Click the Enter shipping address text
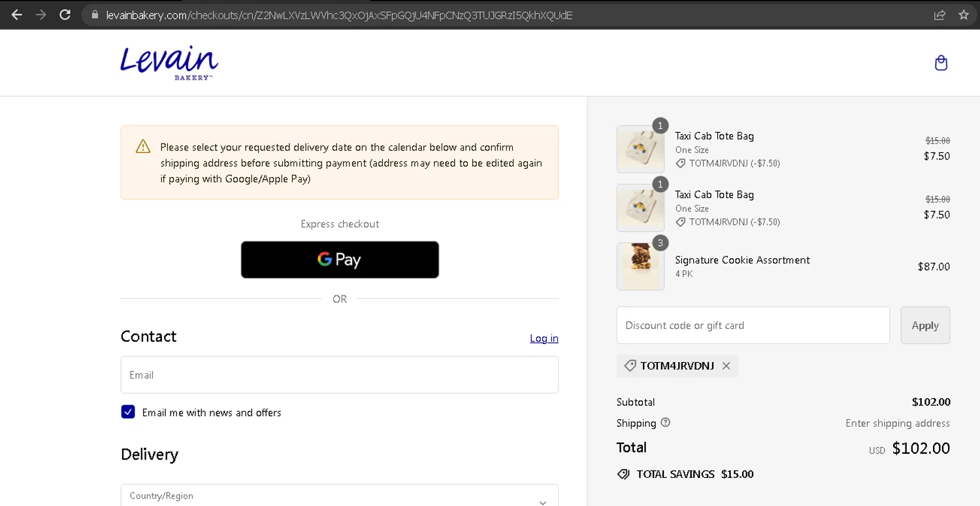980x506 pixels. [x=898, y=423]
